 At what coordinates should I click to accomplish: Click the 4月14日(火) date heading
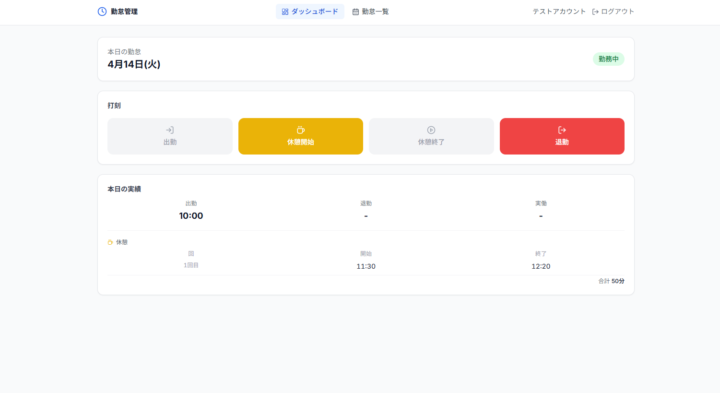(x=134, y=64)
